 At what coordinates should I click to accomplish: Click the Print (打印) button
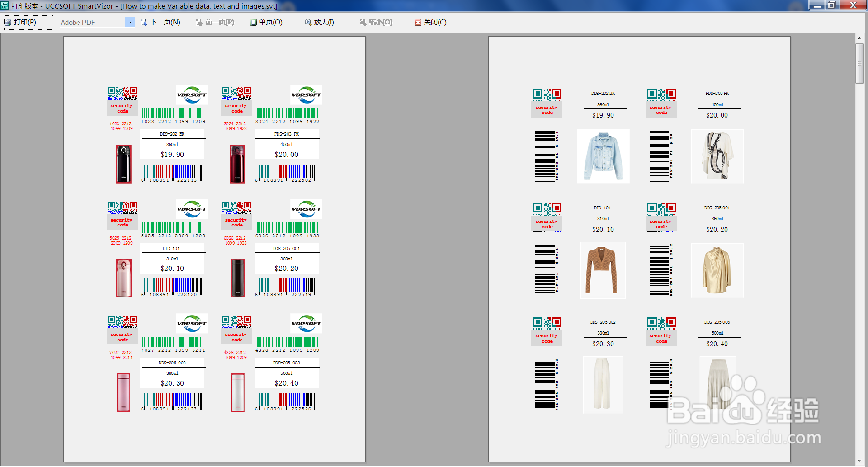click(x=28, y=22)
